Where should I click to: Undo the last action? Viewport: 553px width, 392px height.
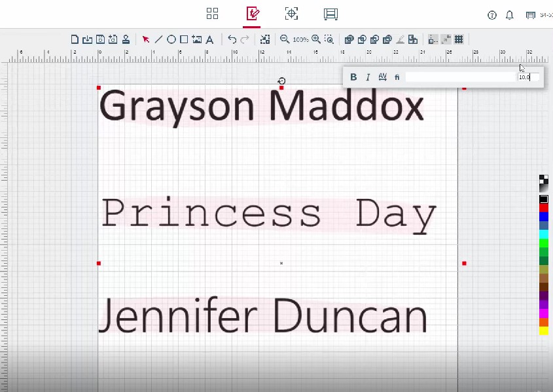232,39
